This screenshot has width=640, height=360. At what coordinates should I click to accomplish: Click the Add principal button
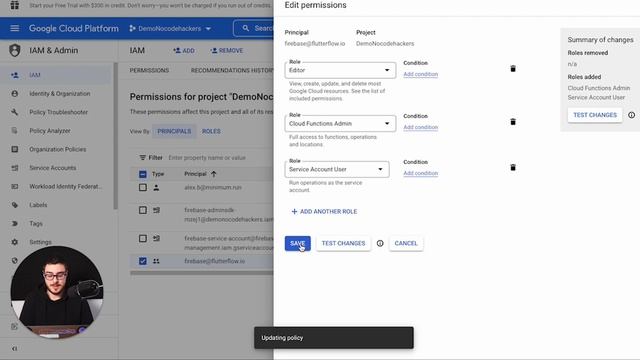(x=184, y=51)
